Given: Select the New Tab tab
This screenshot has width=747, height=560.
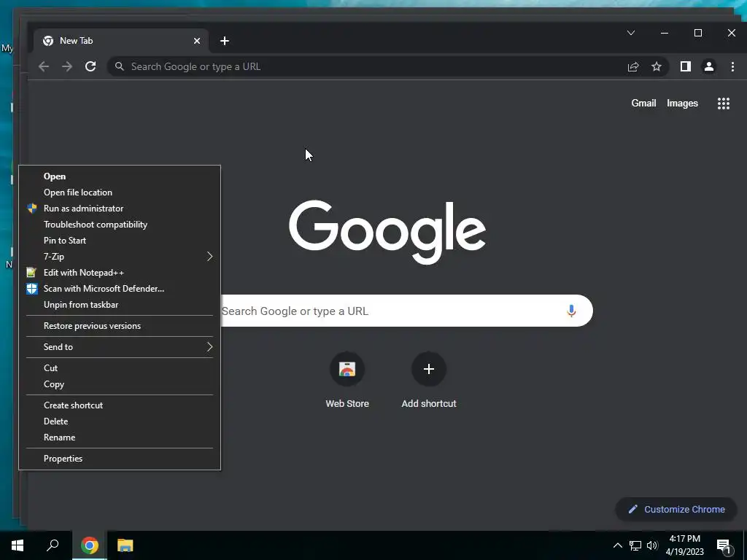Looking at the screenshot, I should [x=121, y=41].
